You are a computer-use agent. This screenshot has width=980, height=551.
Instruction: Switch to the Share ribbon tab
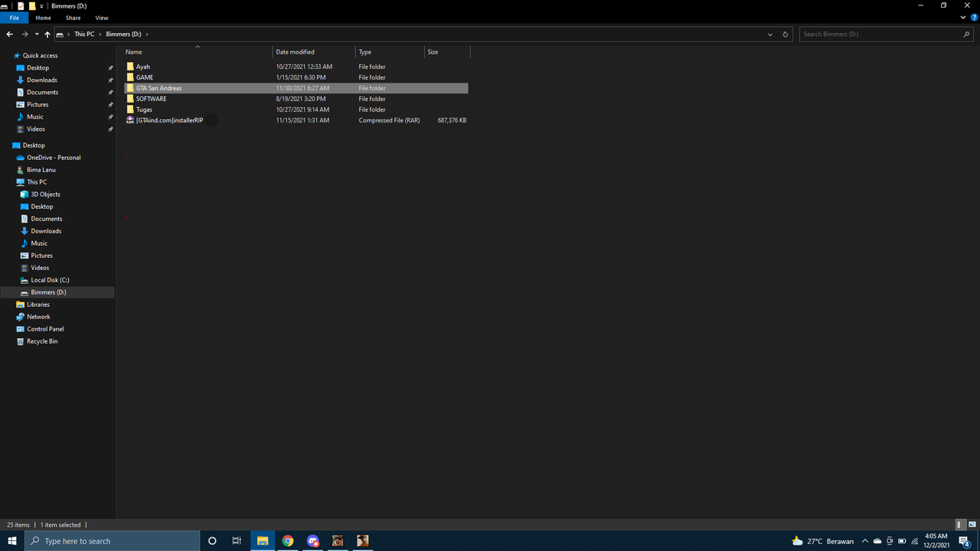pos(73,18)
